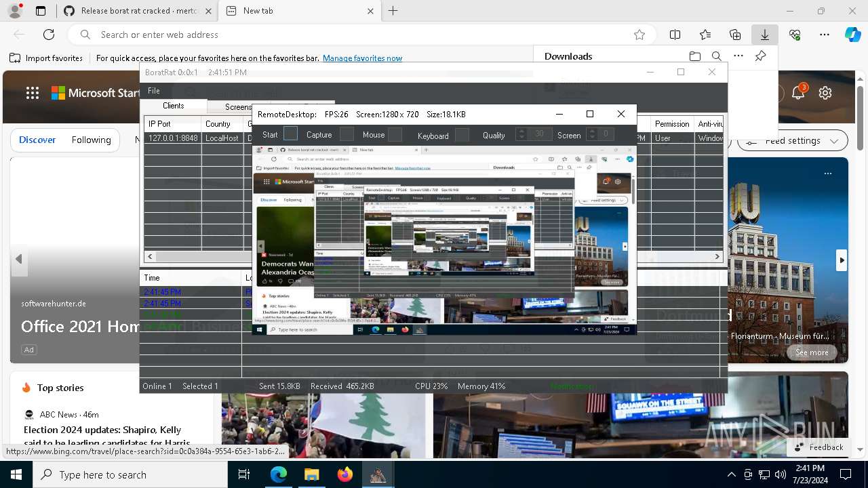Screen dimensions: 868x488
Task: Open downloads folder icon in Downloads panel
Action: (695, 56)
